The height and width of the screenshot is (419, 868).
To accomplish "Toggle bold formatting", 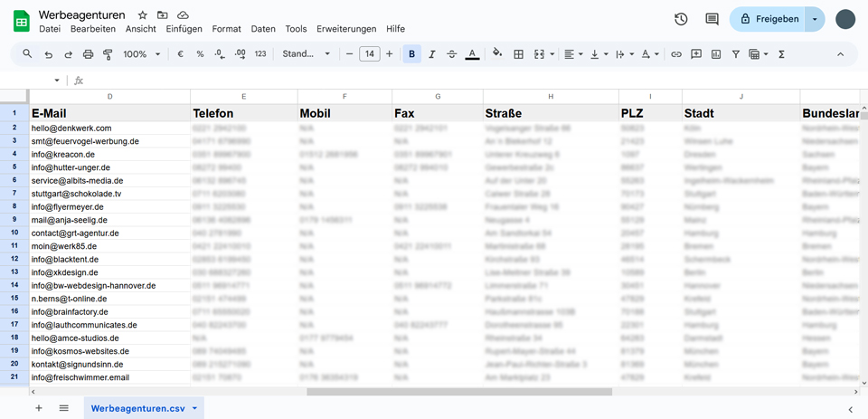I will click(412, 54).
